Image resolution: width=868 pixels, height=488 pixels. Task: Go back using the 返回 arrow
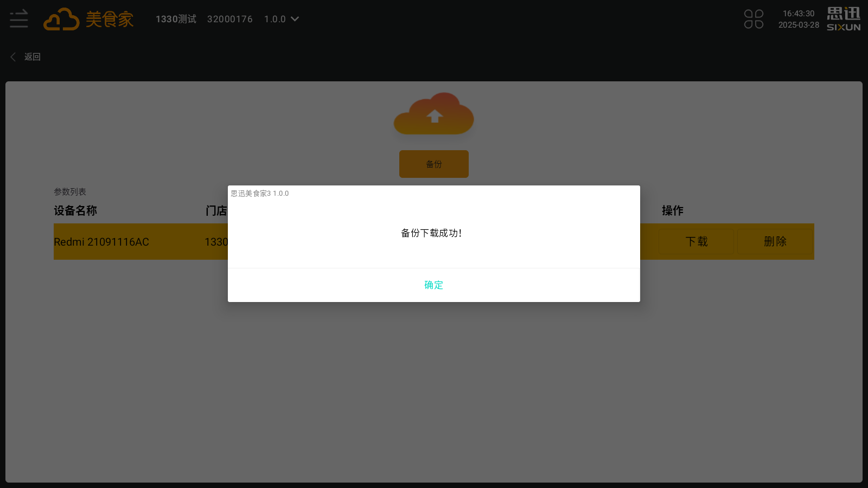(13, 57)
